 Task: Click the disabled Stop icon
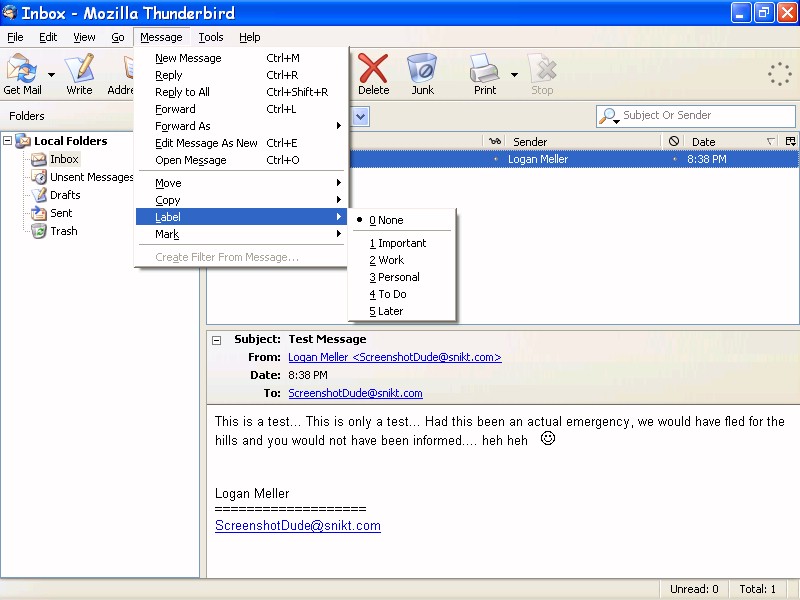point(542,68)
